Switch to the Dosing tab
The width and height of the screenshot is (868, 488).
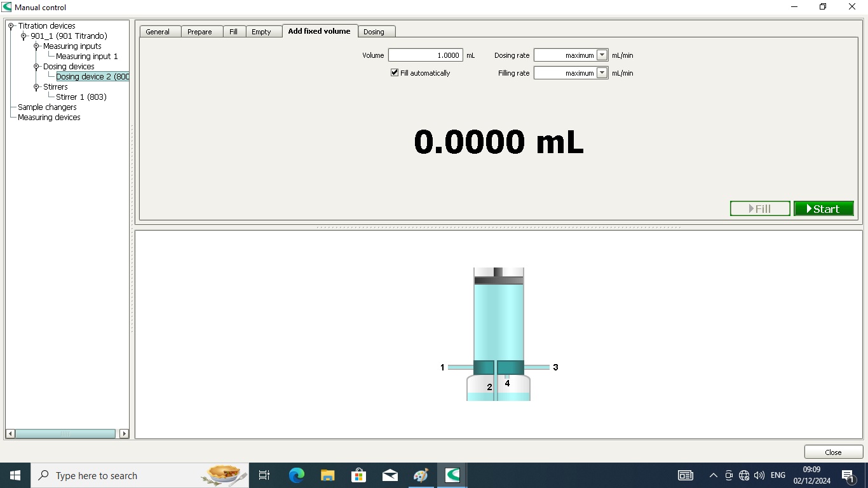[x=374, y=32]
